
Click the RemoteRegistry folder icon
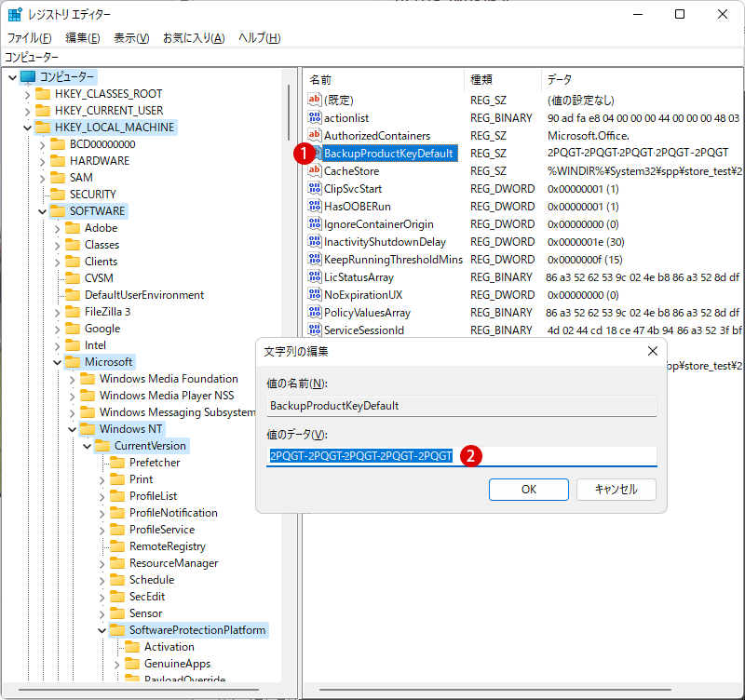point(117,545)
